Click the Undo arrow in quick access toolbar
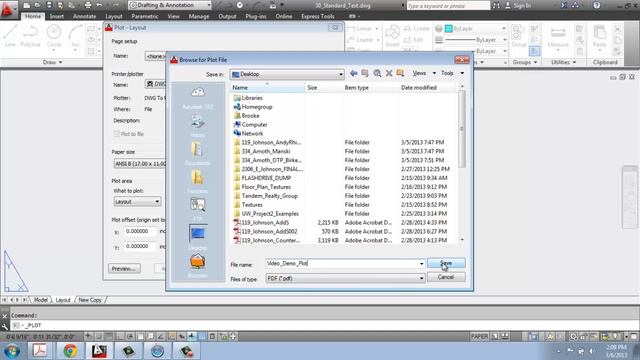Screen dimensions: 640x360 click(100, 5)
